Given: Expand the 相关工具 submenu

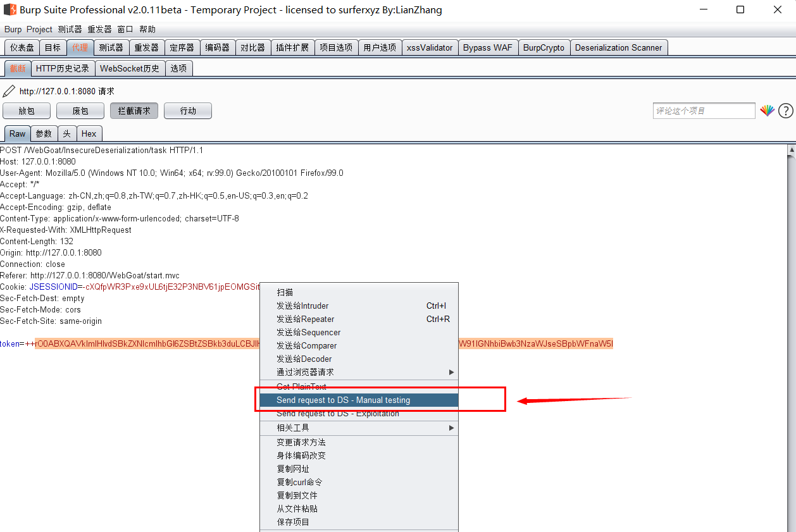Looking at the screenshot, I should (x=359, y=428).
